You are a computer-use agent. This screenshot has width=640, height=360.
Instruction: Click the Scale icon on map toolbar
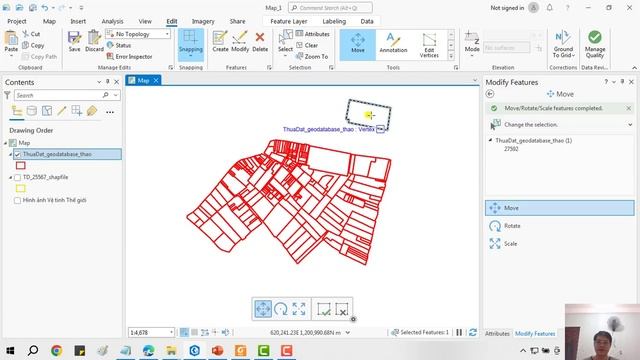pyautogui.click(x=299, y=309)
